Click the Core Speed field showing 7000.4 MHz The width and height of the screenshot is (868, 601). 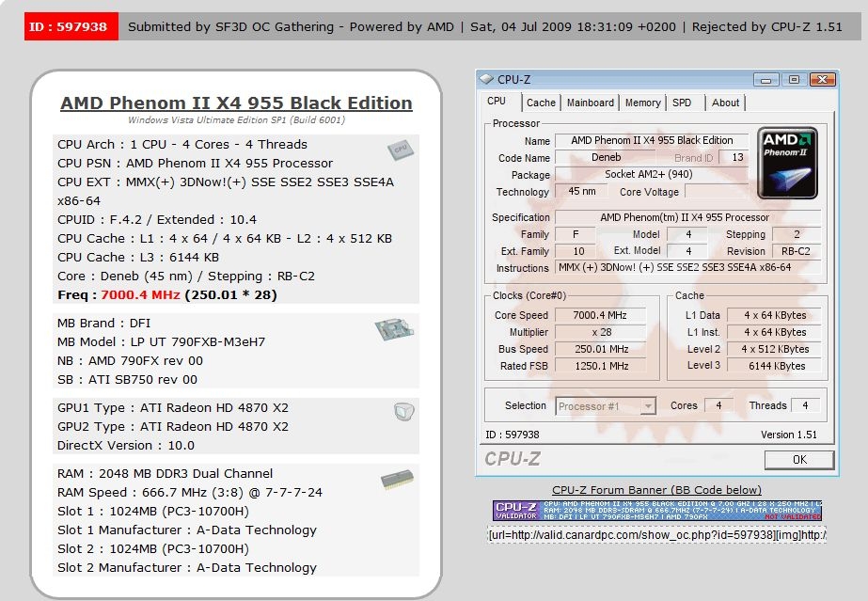point(599,315)
